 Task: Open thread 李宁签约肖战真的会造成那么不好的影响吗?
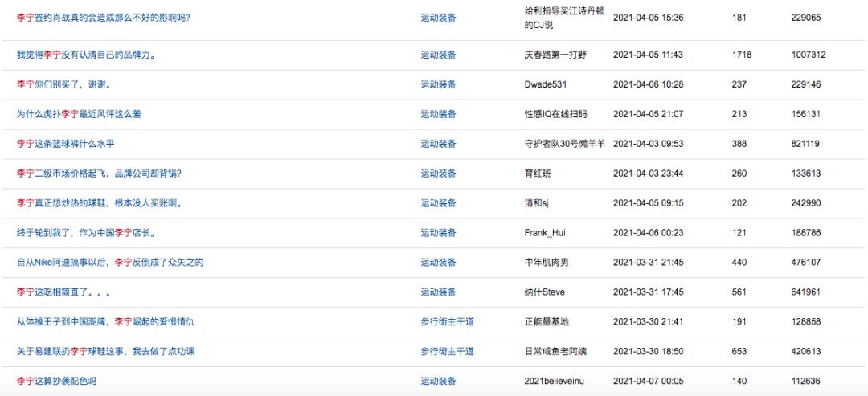click(x=104, y=18)
